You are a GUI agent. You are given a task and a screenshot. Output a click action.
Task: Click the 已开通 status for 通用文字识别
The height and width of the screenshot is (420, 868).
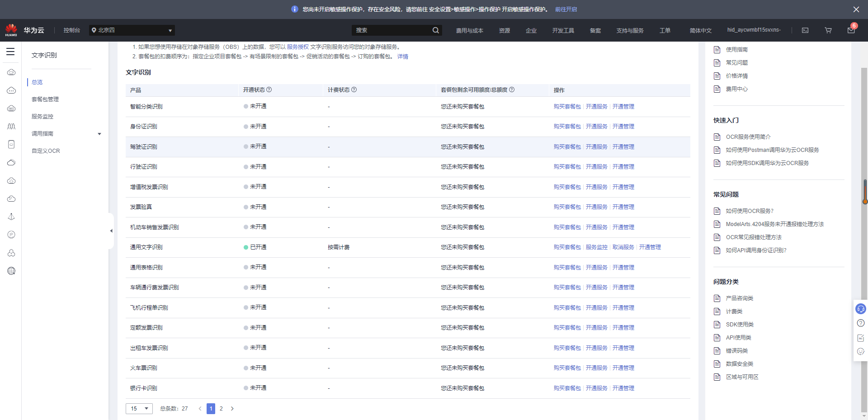[255, 247]
